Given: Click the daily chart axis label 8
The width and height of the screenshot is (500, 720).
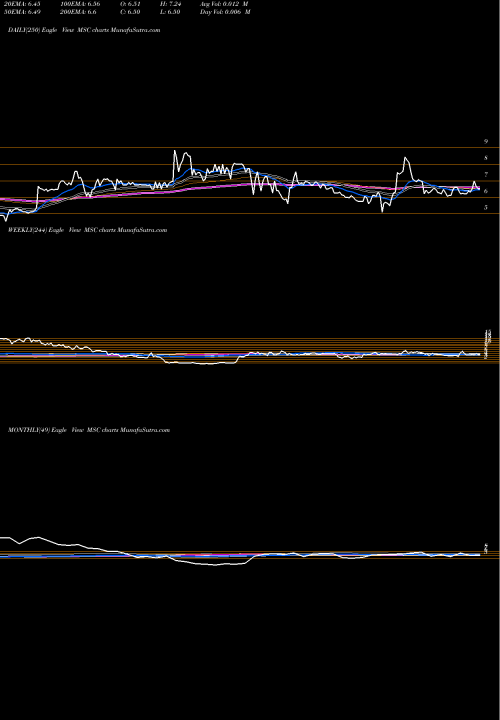Looking at the screenshot, I should point(486,158).
